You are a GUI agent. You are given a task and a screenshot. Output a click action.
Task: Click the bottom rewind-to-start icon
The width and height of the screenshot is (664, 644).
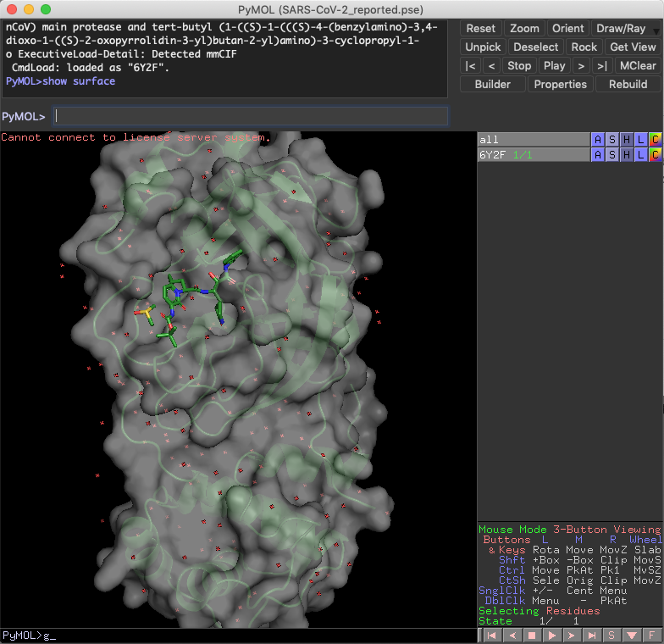point(491,636)
